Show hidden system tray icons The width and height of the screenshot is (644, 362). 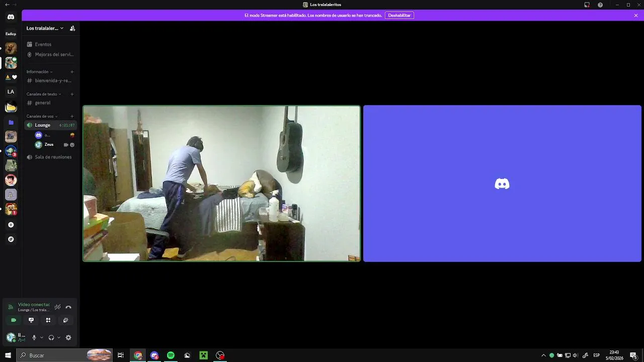[543, 355]
